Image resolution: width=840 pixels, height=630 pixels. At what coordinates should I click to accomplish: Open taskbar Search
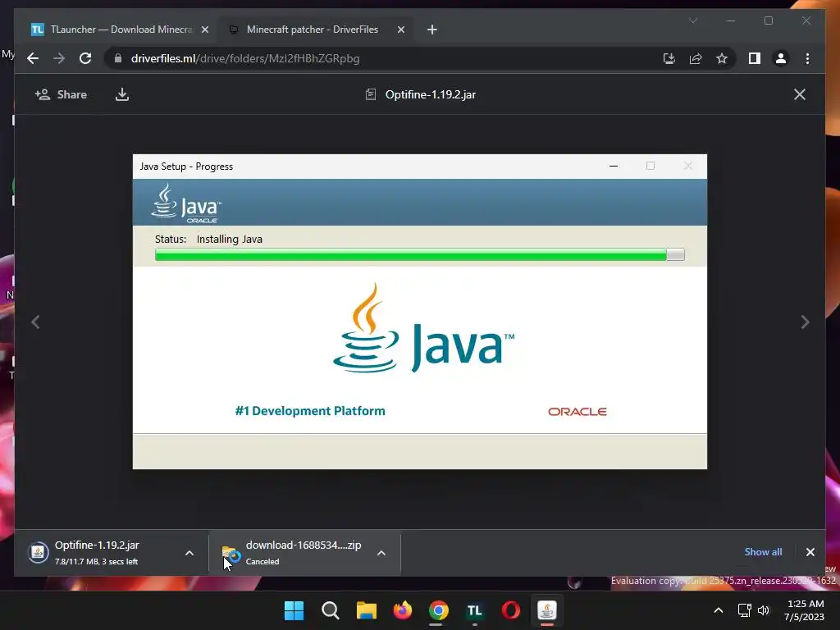(x=330, y=610)
